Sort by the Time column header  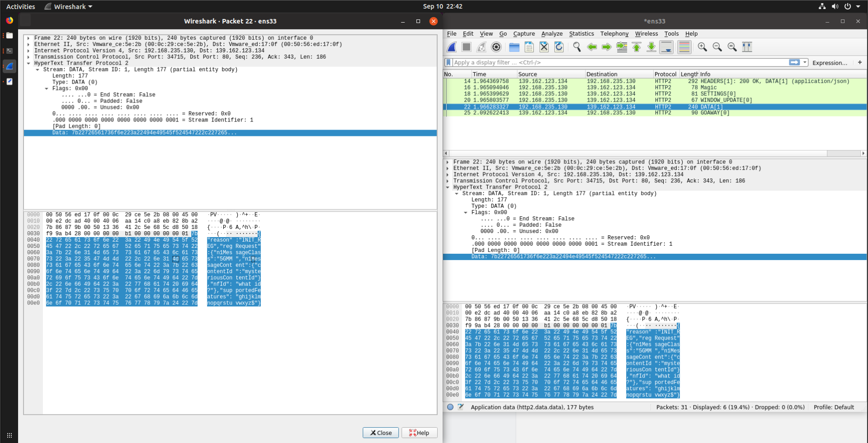click(x=494, y=74)
